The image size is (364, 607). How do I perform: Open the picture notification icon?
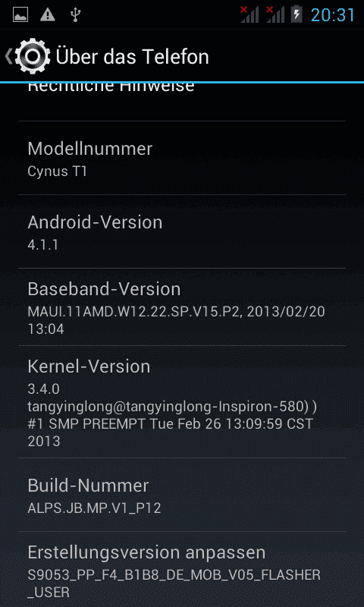tap(20, 14)
